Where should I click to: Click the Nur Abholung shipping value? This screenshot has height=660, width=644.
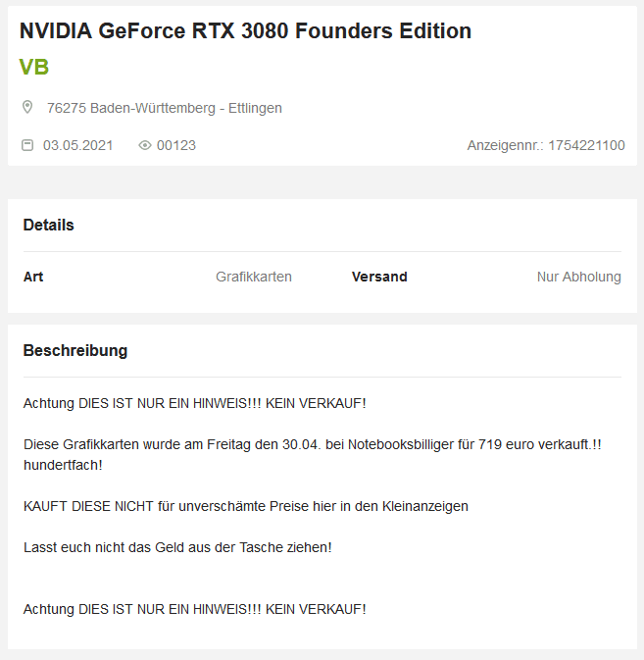(x=578, y=277)
